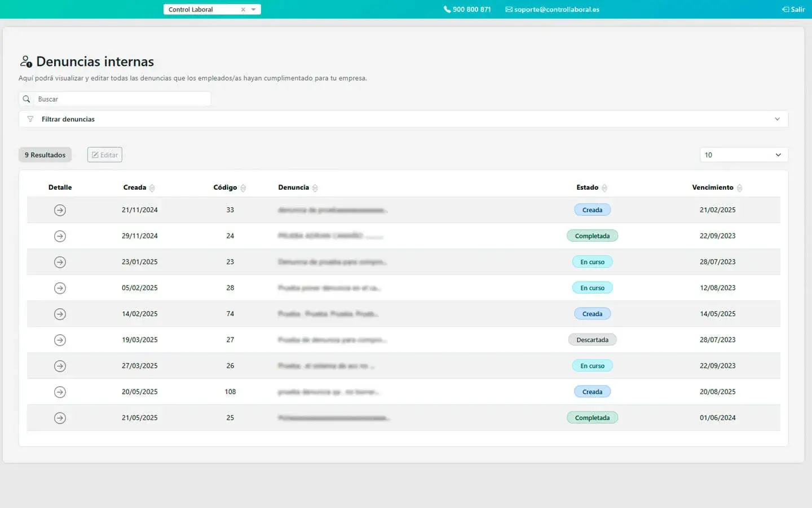
Task: Open detail arrow for complaint code 25
Action: [60, 418]
